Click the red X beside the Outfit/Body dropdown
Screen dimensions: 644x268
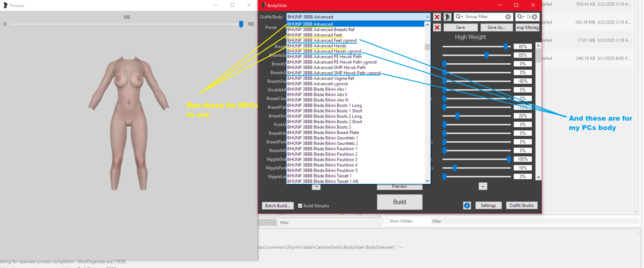(x=437, y=17)
